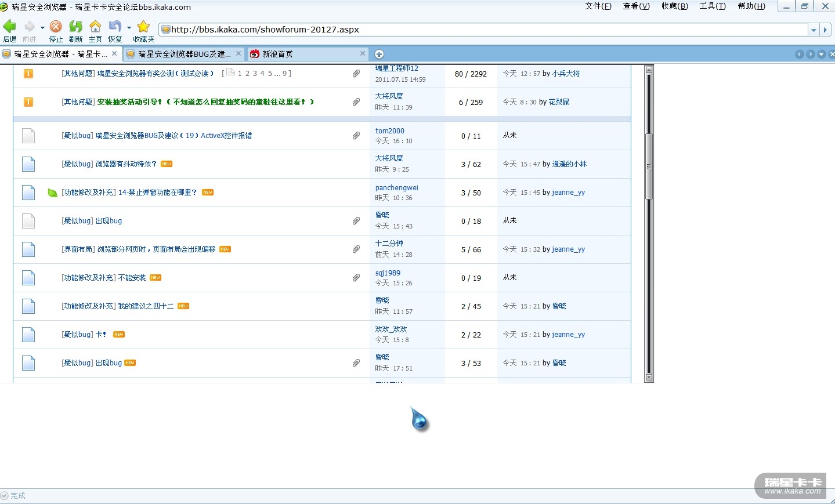
Task: Close the 新浪首页 tab
Action: tap(363, 53)
